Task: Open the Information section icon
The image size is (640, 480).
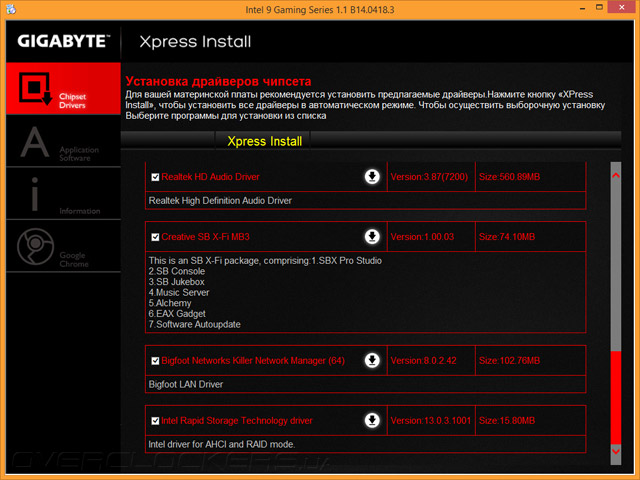Action: click(x=35, y=194)
